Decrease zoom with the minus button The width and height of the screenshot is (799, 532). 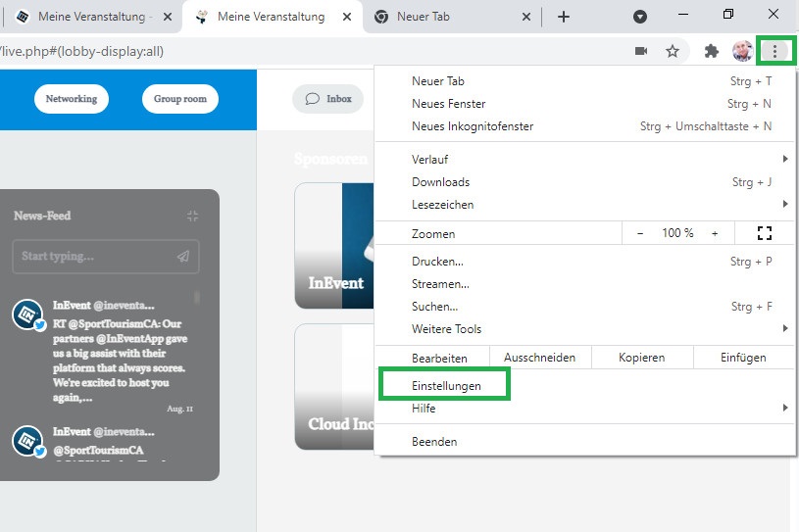(640, 233)
